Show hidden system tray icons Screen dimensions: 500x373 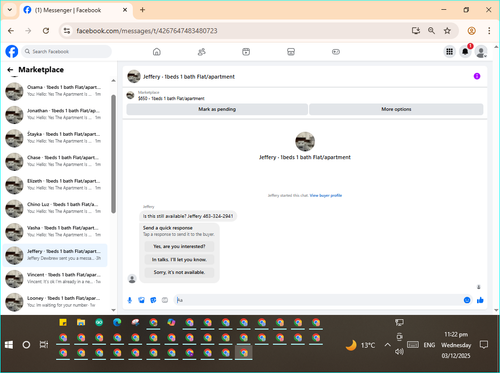pyautogui.click(x=387, y=345)
